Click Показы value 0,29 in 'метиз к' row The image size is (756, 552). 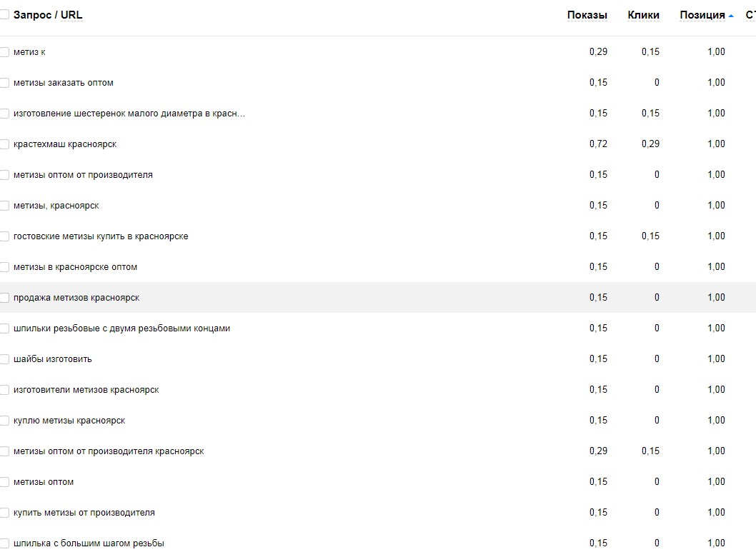598,52
